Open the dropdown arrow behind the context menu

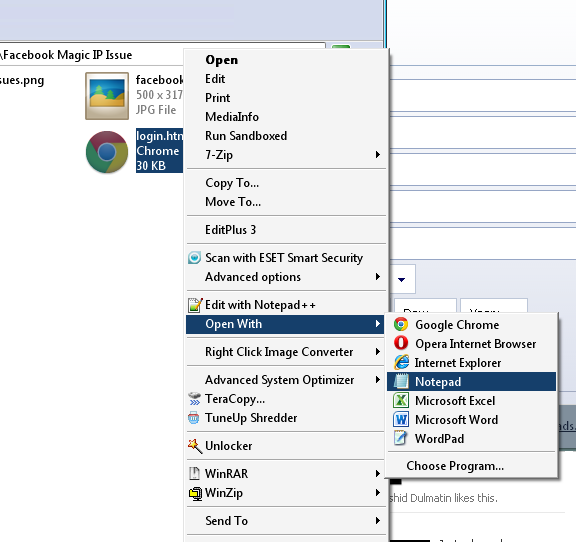[402, 280]
